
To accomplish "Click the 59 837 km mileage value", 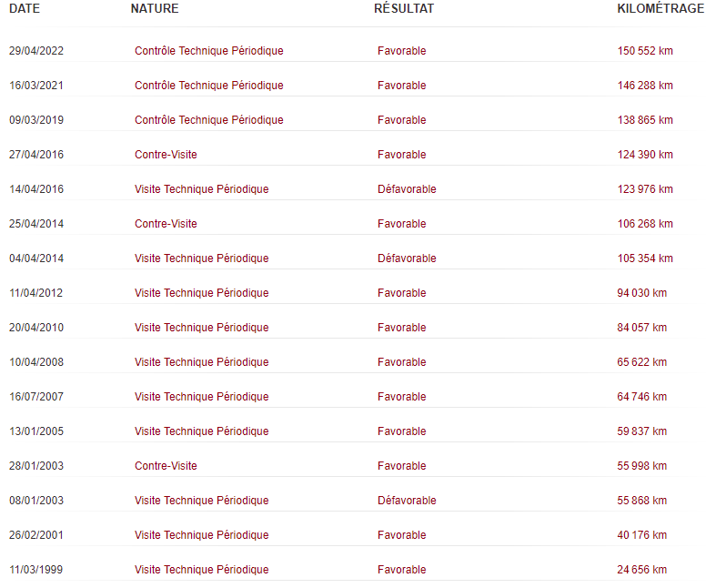I will [642, 431].
